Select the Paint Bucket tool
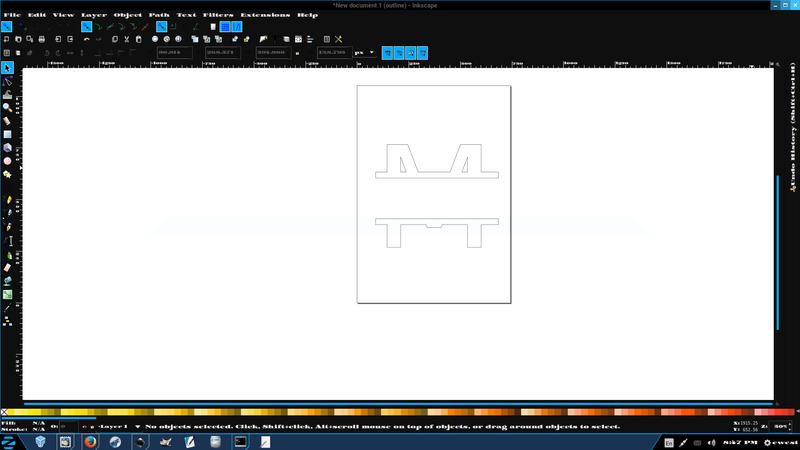Screen dimensions: 800x450 [7, 281]
